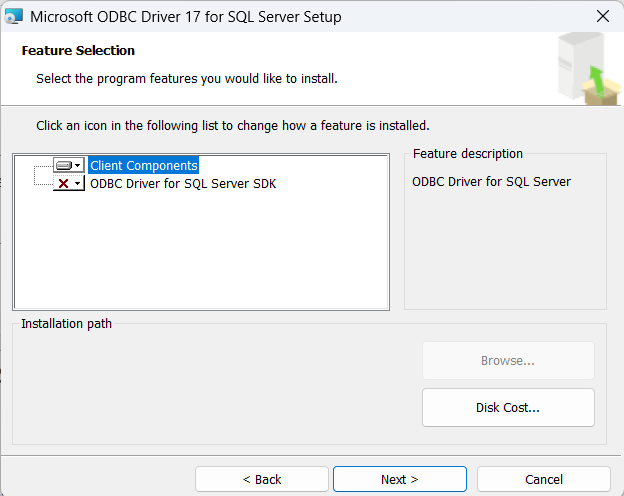Screen dimensions: 624x496
Task: Click the installer icon in the title bar
Action: click(x=13, y=16)
